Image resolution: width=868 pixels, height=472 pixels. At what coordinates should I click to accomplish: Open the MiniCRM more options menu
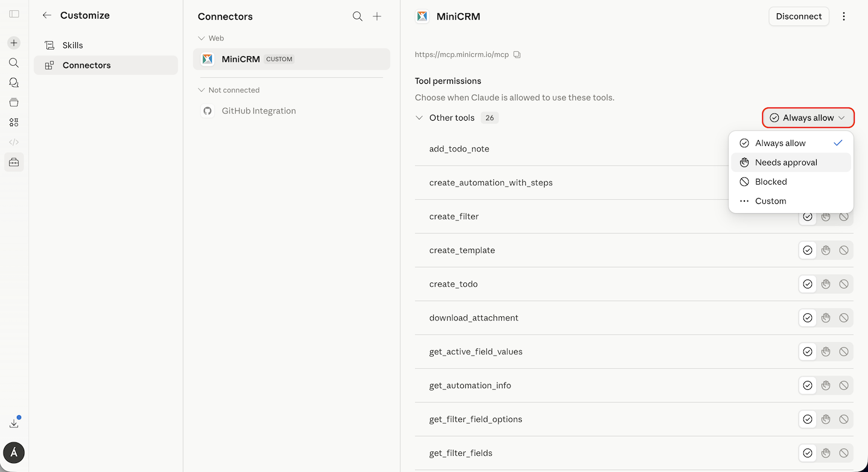[844, 16]
